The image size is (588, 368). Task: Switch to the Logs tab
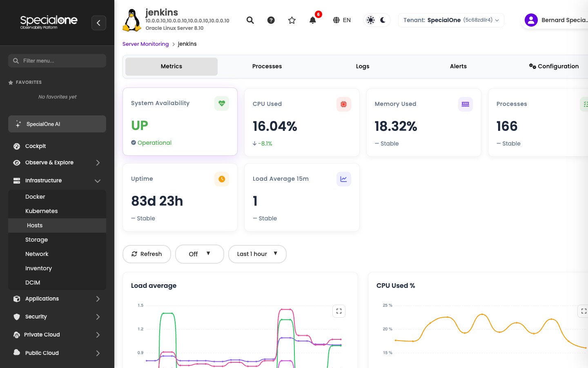[x=363, y=66]
